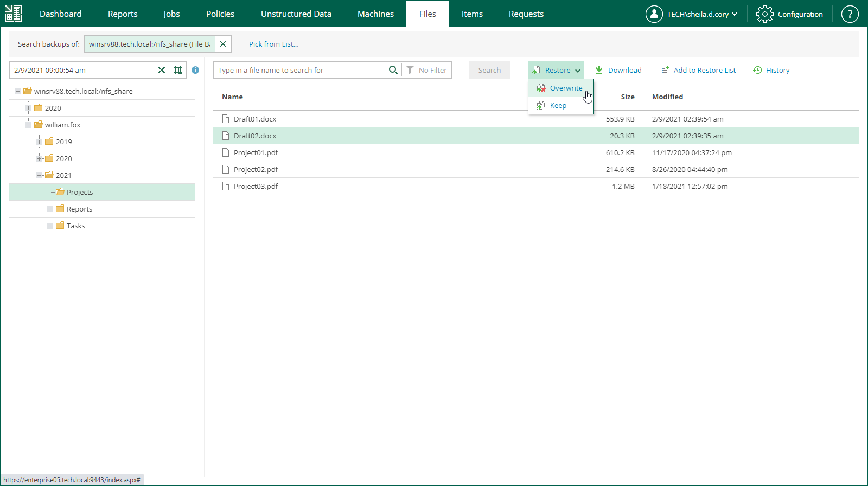
Task: Click the file name search input
Action: [301, 70]
